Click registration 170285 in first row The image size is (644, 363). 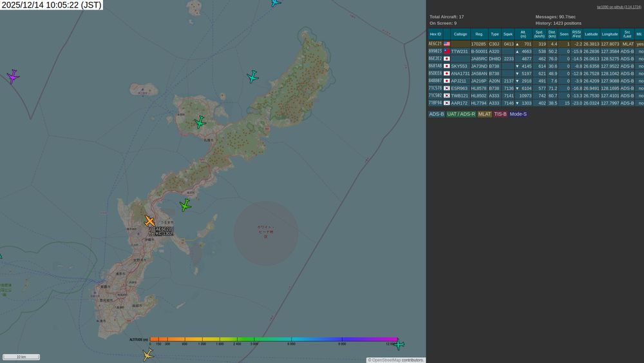pos(478,44)
